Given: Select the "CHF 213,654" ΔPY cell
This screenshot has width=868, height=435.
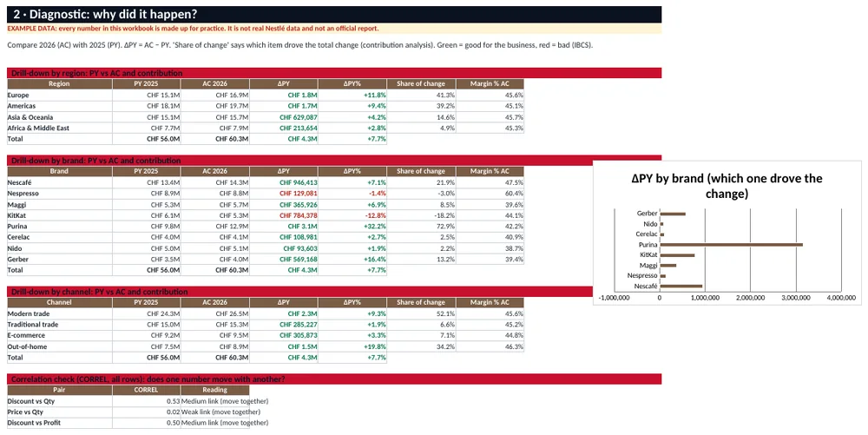Looking at the screenshot, I should [x=284, y=128].
